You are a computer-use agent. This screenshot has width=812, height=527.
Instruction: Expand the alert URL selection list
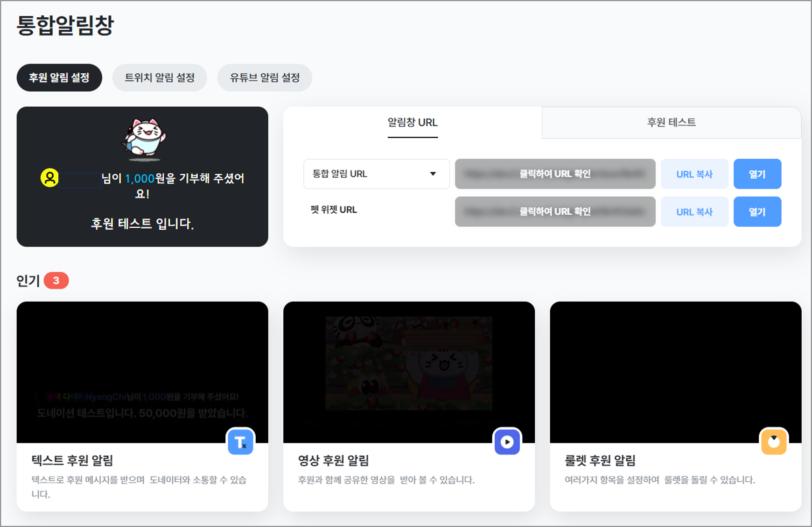click(x=376, y=174)
